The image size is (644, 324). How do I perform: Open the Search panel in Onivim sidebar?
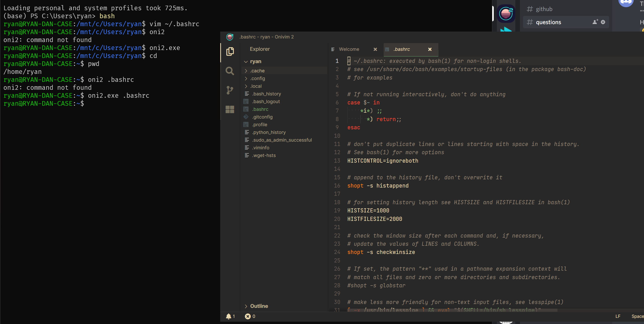click(x=230, y=71)
